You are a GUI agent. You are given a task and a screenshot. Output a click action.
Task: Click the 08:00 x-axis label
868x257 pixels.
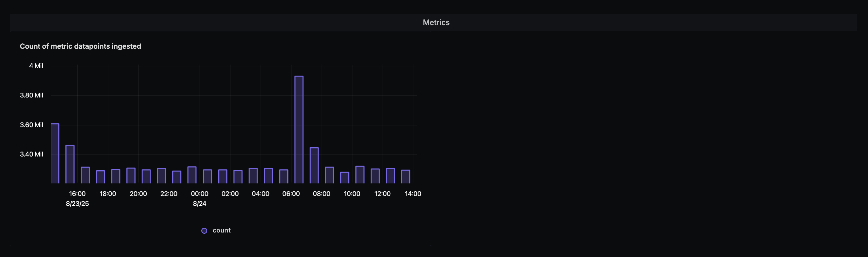(x=321, y=194)
